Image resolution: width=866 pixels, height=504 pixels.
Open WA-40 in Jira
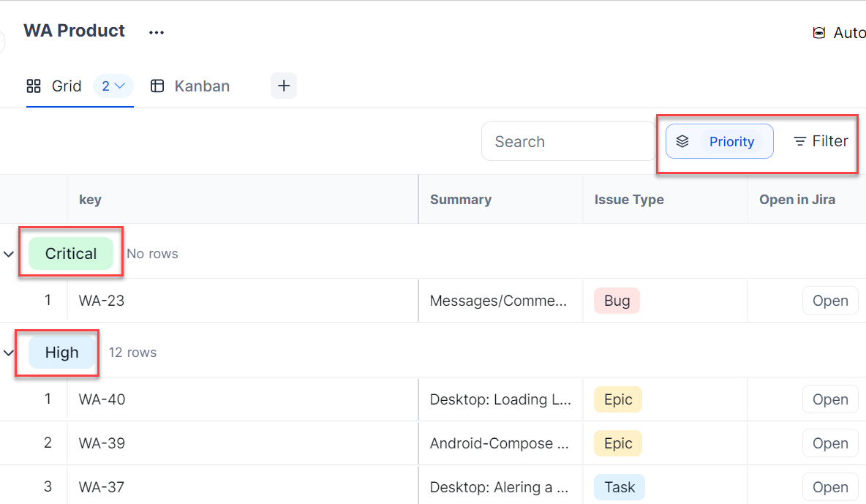(830, 399)
